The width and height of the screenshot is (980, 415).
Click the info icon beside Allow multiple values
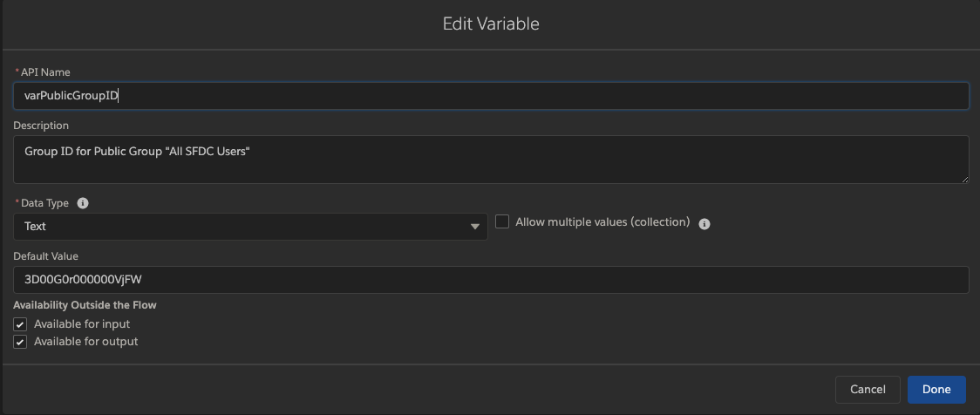pyautogui.click(x=704, y=223)
